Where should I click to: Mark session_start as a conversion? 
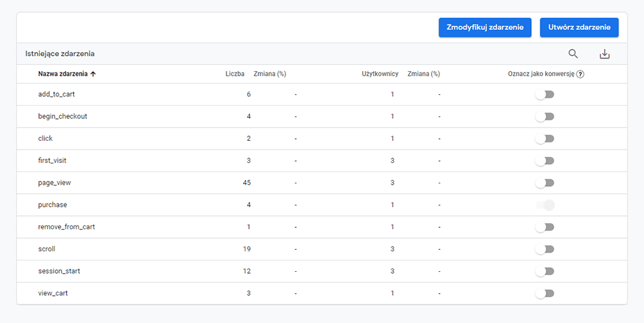coord(545,271)
